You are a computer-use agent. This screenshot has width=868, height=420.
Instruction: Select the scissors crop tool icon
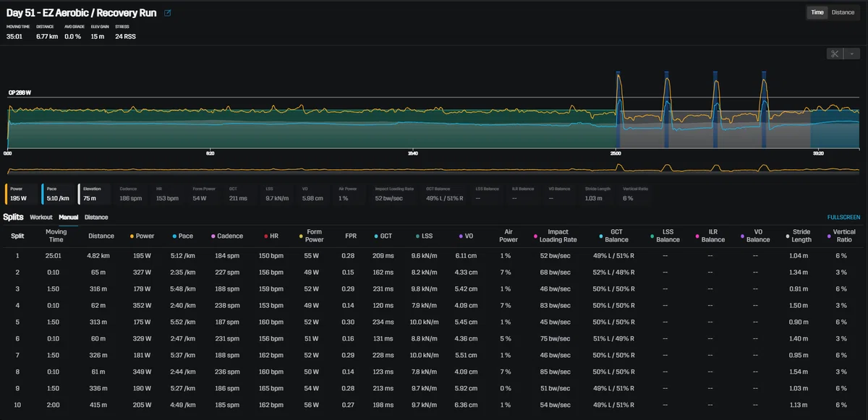[x=834, y=53]
